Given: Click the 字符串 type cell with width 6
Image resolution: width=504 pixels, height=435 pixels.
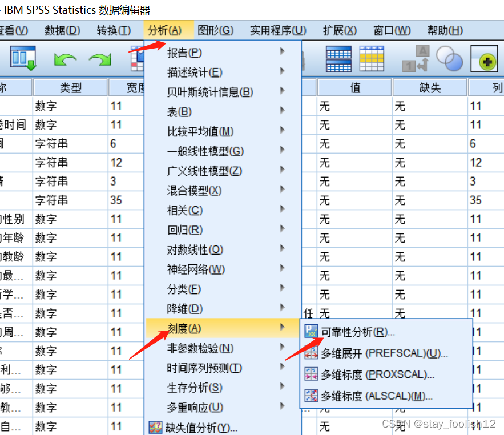Looking at the screenshot, I should coord(70,143).
